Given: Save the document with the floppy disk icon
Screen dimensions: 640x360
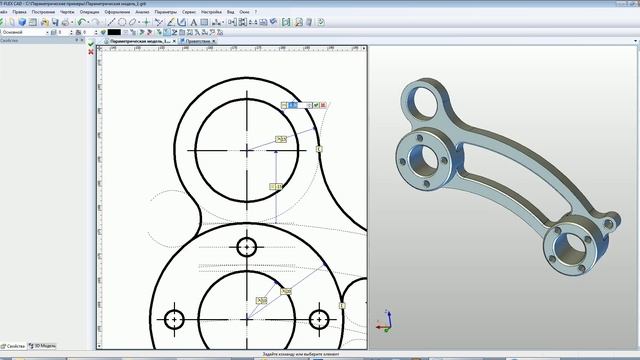Looking at the screenshot, I should [55, 22].
